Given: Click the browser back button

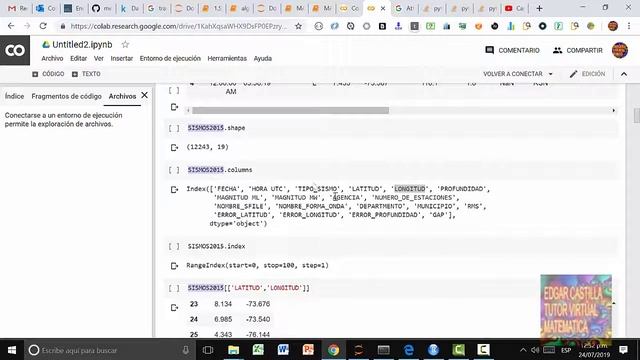Looking at the screenshot, I should point(11,26).
